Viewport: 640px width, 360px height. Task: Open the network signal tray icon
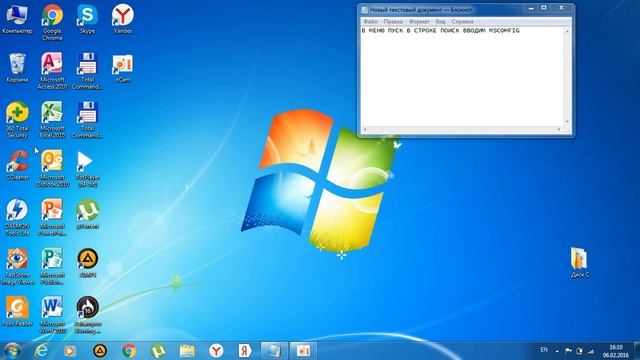[x=591, y=351]
